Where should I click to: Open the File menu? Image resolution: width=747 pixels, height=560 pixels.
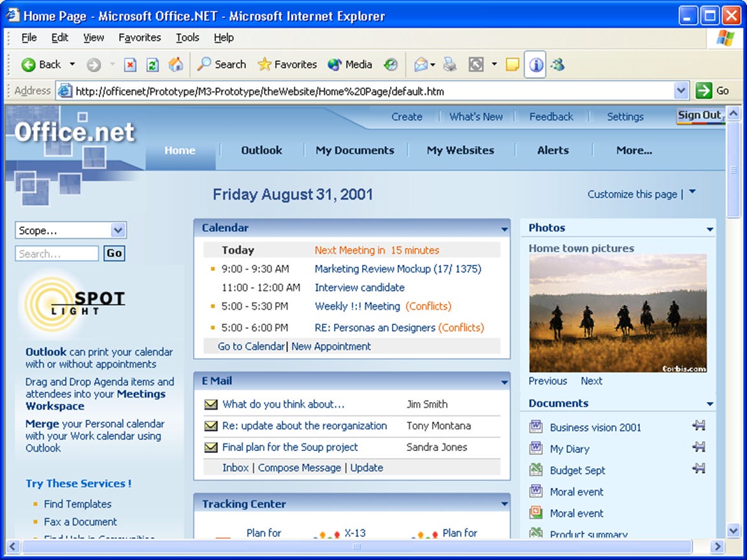coord(29,38)
